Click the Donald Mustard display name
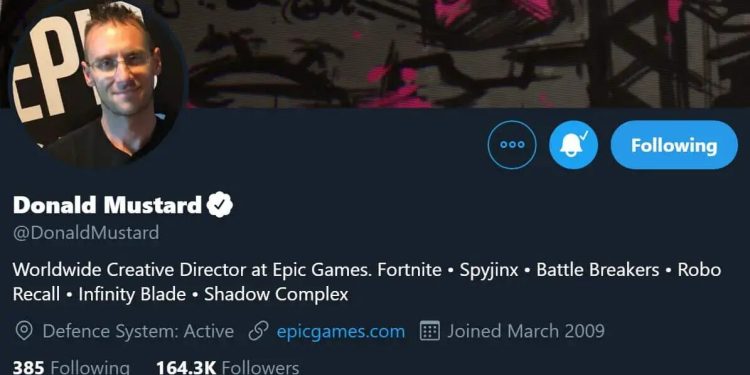The image size is (750, 375). click(107, 205)
